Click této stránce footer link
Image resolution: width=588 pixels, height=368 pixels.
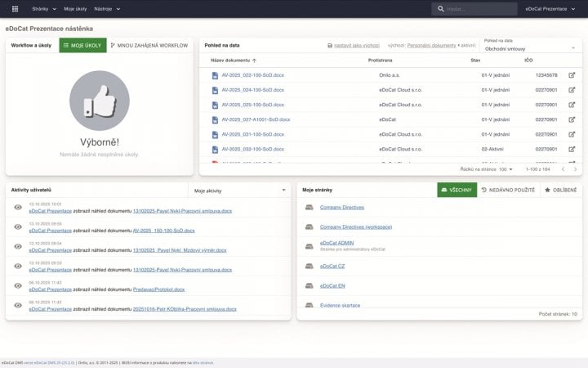click(x=203, y=363)
